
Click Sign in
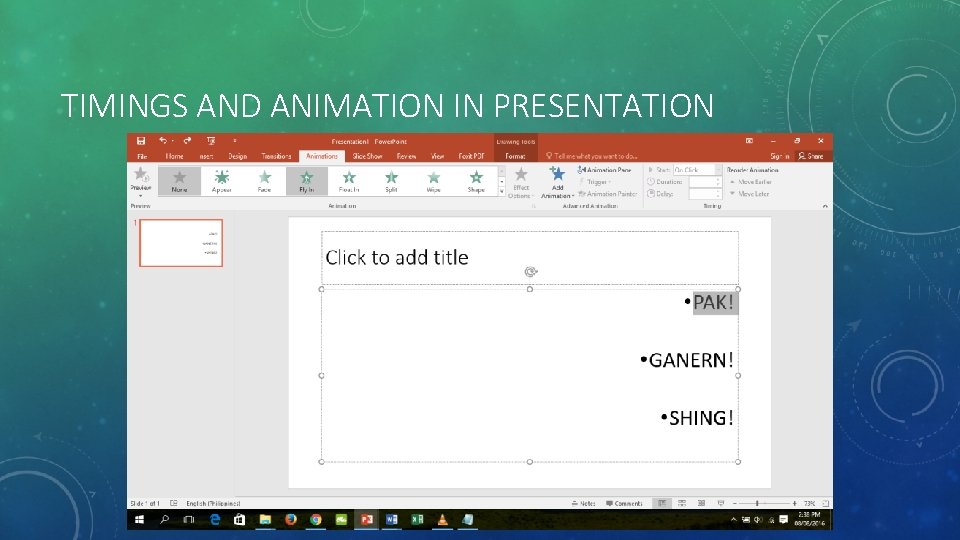click(x=779, y=157)
